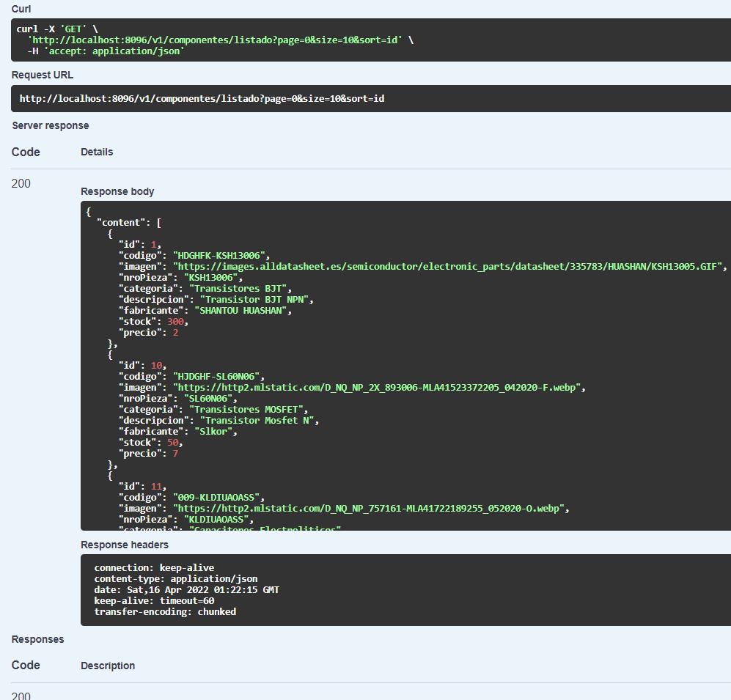Click the curl -X 'GET' command line
This screenshot has height=700, width=731.
(57, 29)
